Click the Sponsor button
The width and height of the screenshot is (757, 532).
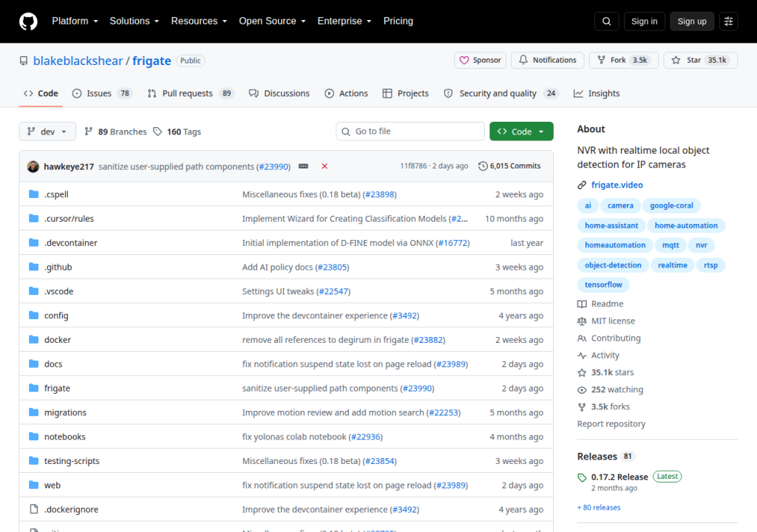(x=480, y=61)
